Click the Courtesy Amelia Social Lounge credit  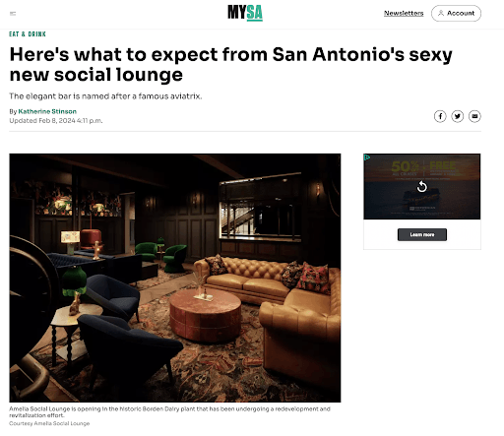click(49, 423)
